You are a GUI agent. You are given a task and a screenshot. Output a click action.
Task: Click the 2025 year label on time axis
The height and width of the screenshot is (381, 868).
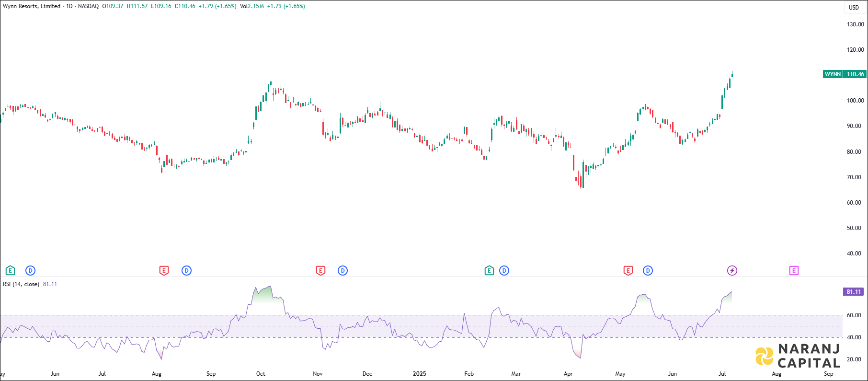(x=419, y=374)
